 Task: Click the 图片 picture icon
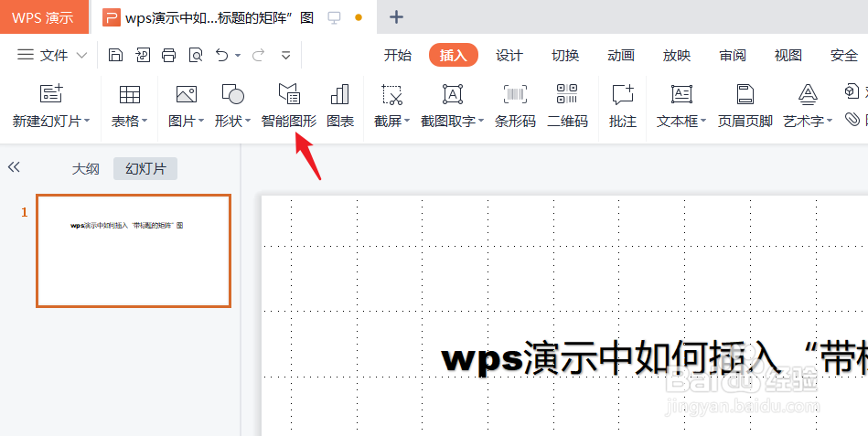187,95
